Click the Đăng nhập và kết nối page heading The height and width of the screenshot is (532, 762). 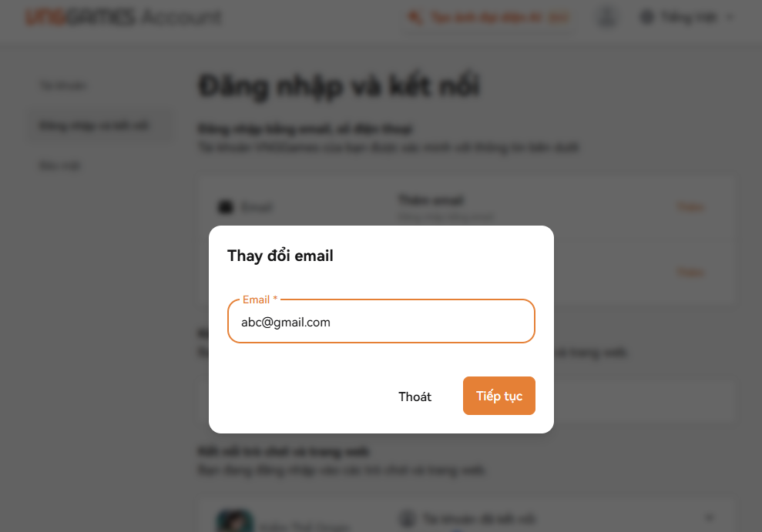[x=339, y=86]
